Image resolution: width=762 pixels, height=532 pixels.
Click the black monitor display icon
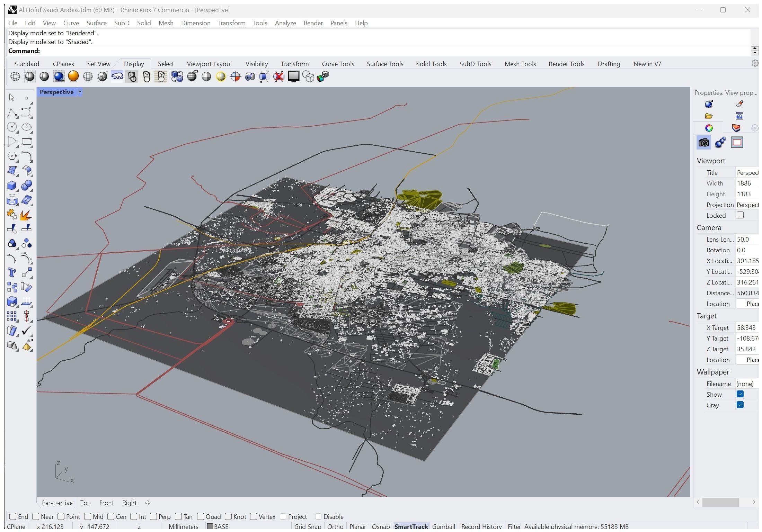[x=294, y=76]
